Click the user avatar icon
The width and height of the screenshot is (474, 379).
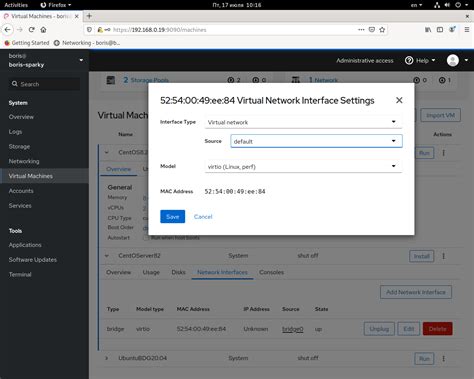tap(453, 60)
